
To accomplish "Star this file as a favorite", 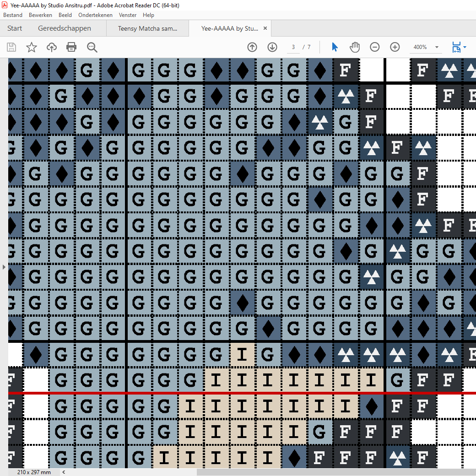I will click(x=31, y=47).
